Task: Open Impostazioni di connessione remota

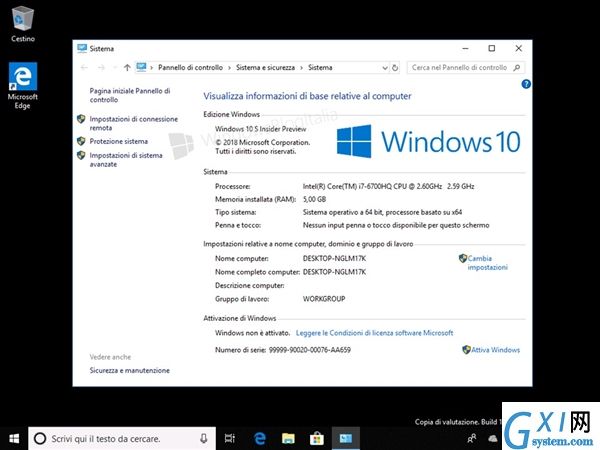Action: point(134,123)
